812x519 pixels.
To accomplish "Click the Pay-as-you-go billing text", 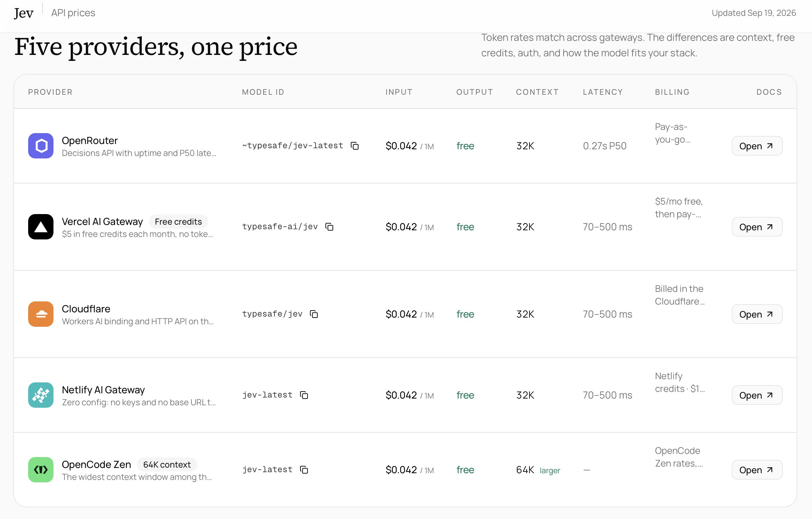I will point(673,133).
